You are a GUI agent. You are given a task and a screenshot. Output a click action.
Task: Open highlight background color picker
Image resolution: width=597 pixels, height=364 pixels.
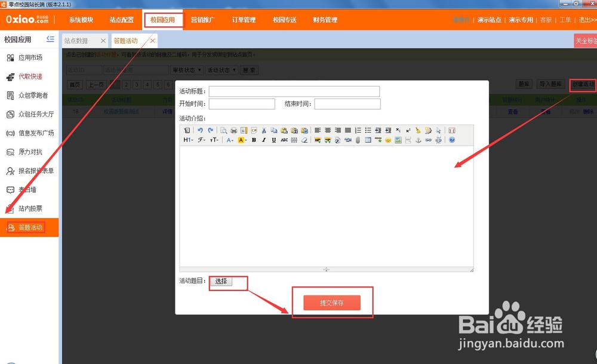[242, 140]
